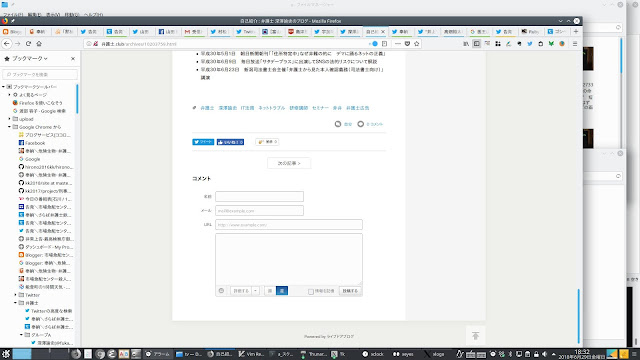Collapse the Google Chrome bookmarks folder
Viewport: 640px width, 360px height.
[9, 127]
